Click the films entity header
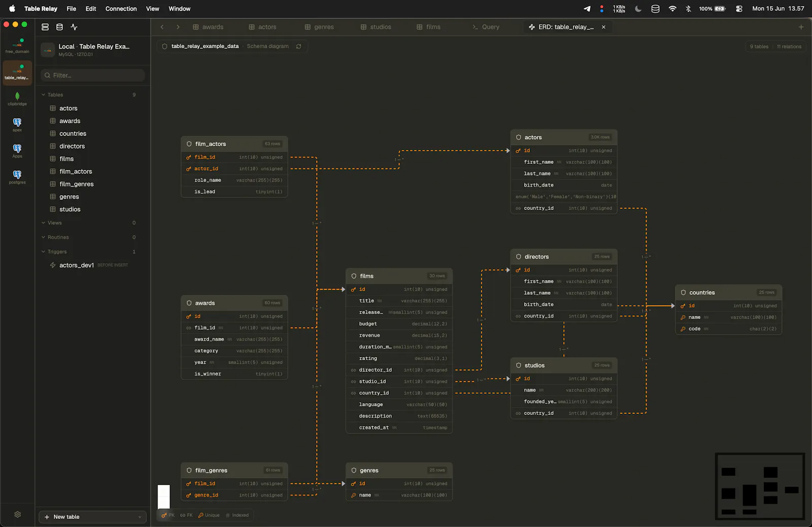The image size is (812, 527). point(399,276)
